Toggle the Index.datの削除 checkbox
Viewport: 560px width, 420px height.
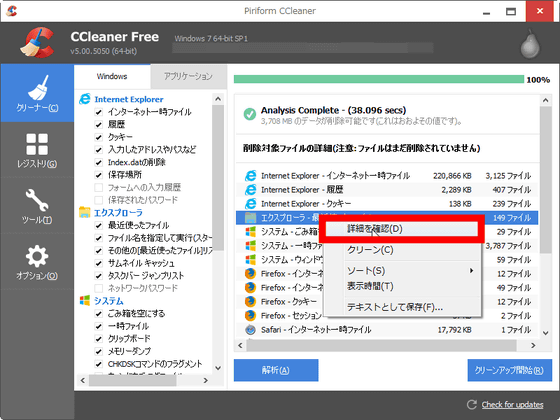99,162
